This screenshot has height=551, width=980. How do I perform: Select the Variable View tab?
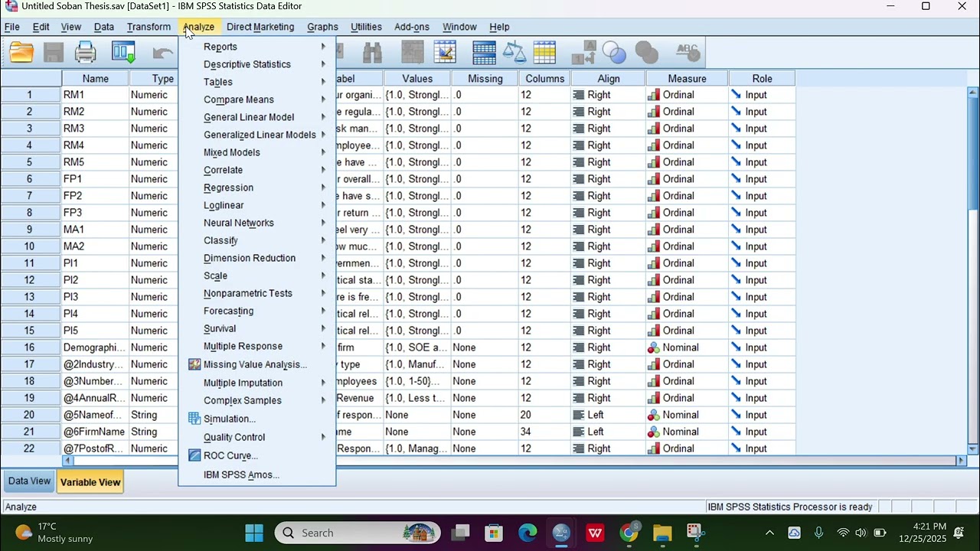click(x=90, y=482)
